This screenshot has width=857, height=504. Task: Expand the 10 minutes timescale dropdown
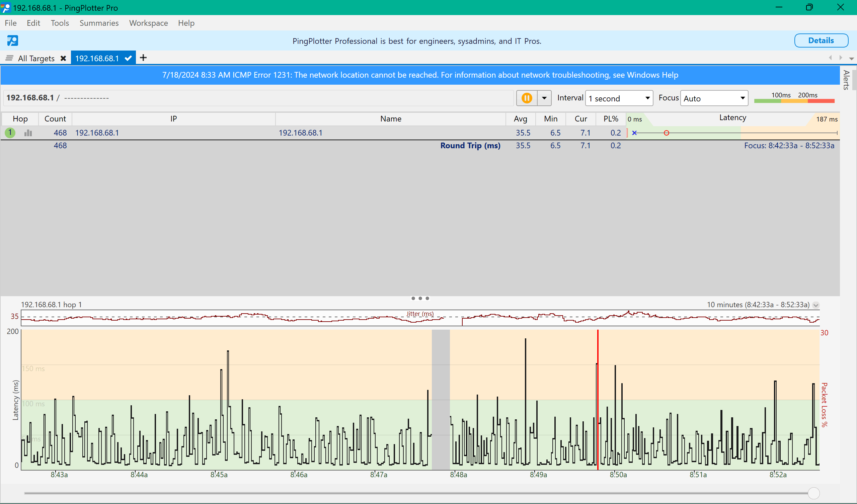point(816,305)
